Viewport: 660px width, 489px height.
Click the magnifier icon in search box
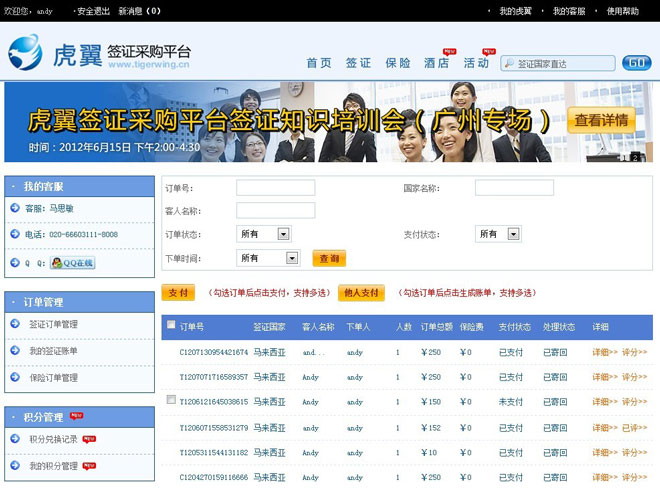pyautogui.click(x=509, y=64)
